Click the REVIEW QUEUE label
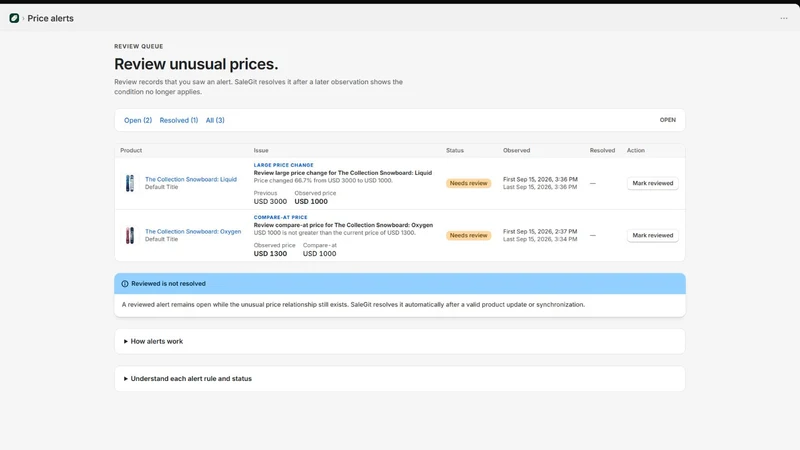Viewport: 800px width, 450px height. [139, 46]
